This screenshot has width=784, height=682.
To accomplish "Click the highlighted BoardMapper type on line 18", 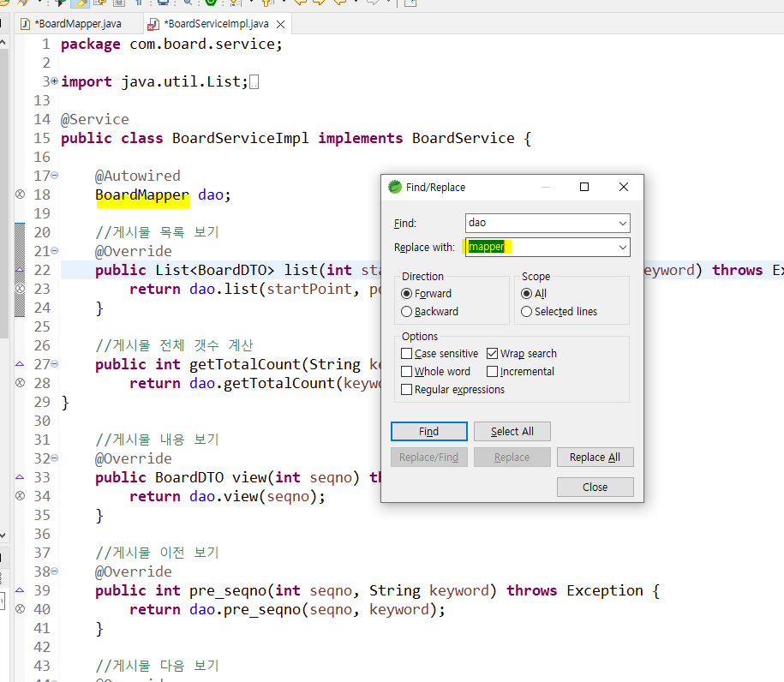I will point(142,195).
